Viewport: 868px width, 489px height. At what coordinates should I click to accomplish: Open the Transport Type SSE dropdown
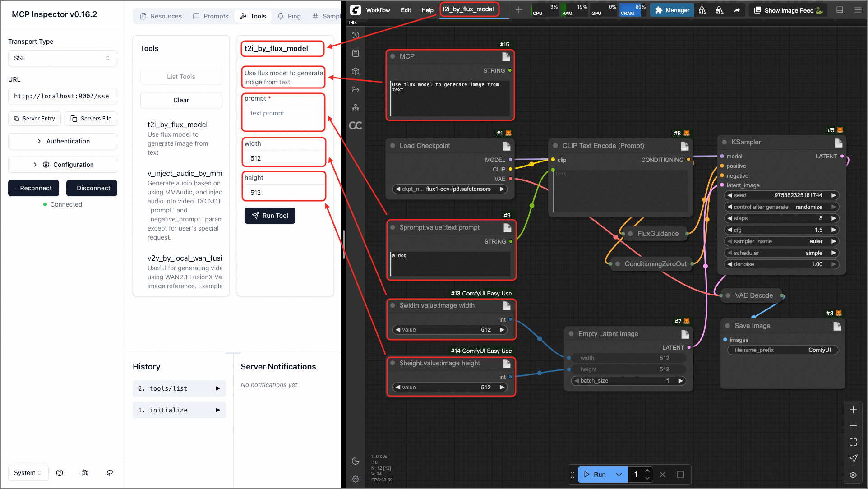tap(62, 58)
